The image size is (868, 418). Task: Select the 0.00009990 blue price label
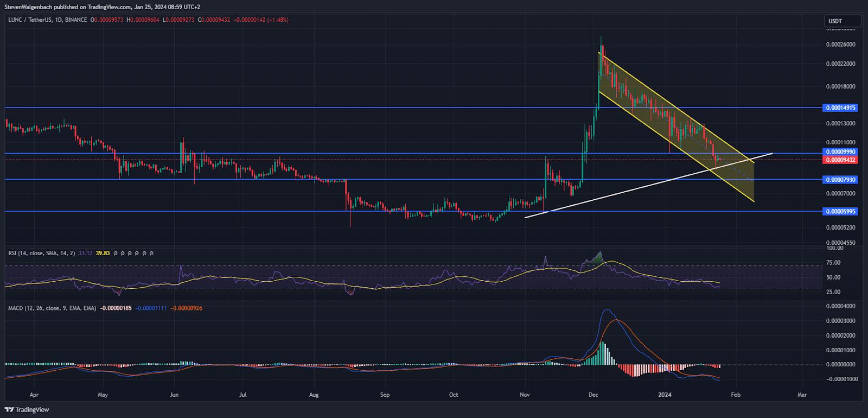pyautogui.click(x=840, y=152)
